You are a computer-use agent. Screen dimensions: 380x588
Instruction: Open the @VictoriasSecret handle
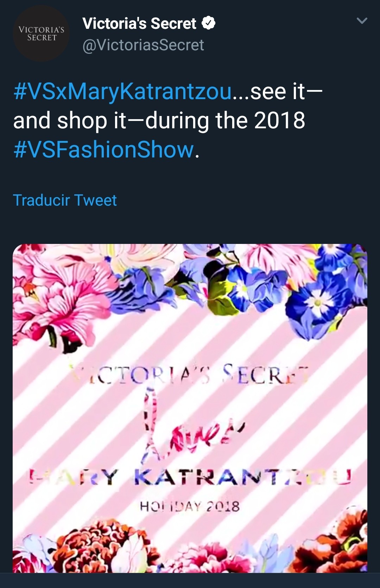[143, 45]
